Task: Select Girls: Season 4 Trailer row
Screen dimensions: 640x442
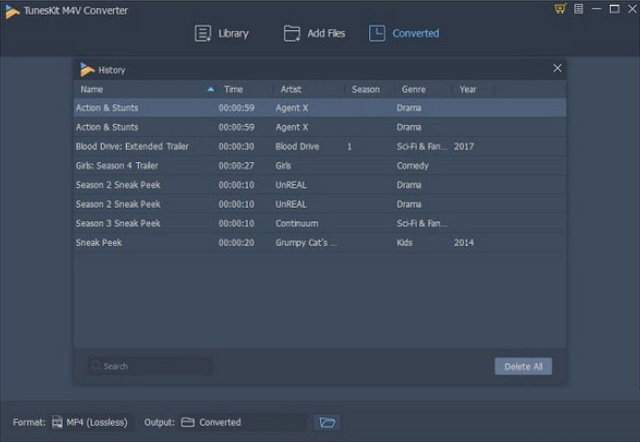Action: (x=320, y=165)
